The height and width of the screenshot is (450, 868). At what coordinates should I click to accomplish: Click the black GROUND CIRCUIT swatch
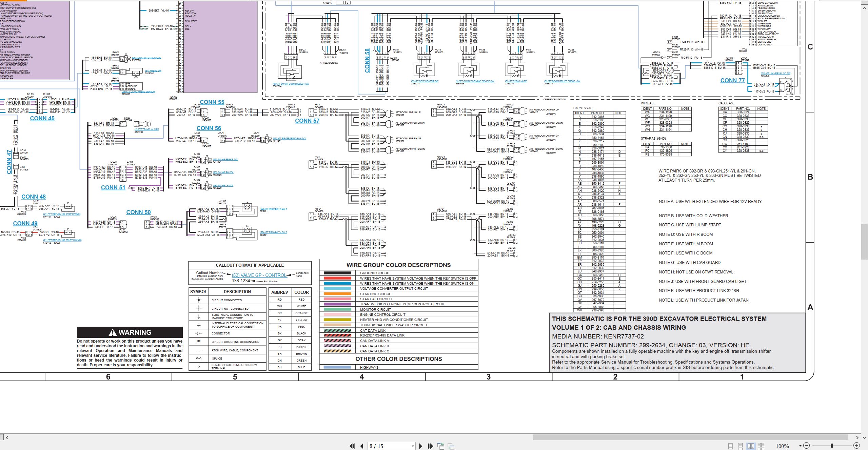(x=337, y=273)
